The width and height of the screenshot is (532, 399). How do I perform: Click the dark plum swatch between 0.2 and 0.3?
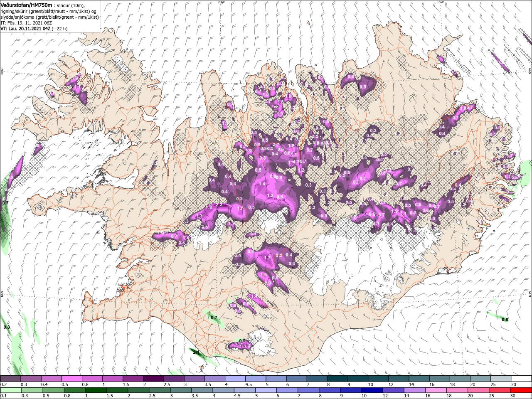pyautogui.click(x=10, y=379)
